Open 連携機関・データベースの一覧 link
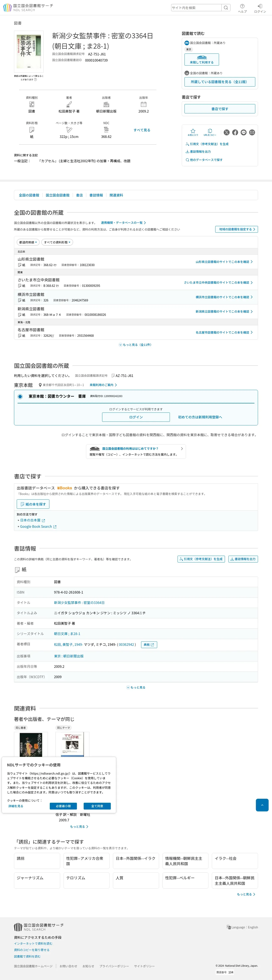Image resolution: width=272 pixels, height=980 pixels. (124, 223)
